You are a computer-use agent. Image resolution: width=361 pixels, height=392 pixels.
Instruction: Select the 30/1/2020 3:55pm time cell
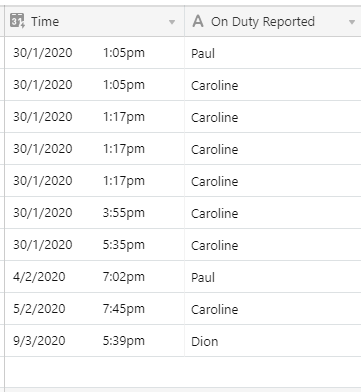pos(94,213)
